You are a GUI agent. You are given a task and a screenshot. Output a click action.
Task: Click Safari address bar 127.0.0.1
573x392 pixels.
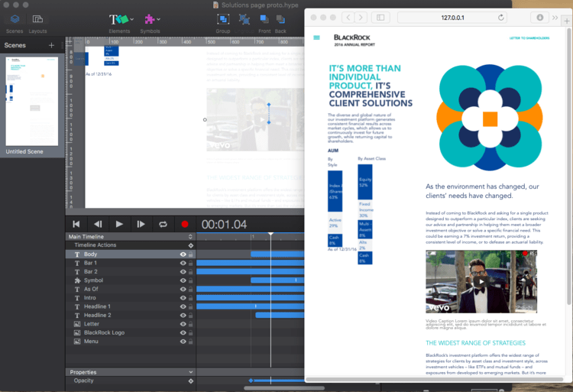(452, 18)
